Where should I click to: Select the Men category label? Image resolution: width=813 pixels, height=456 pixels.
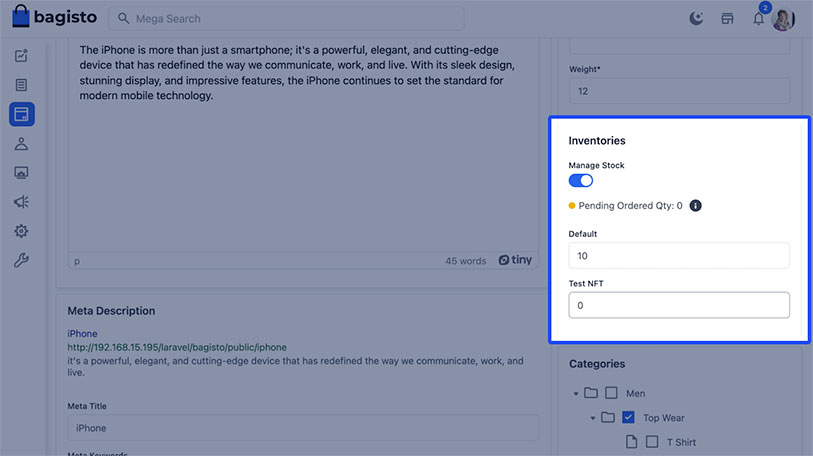coord(636,393)
